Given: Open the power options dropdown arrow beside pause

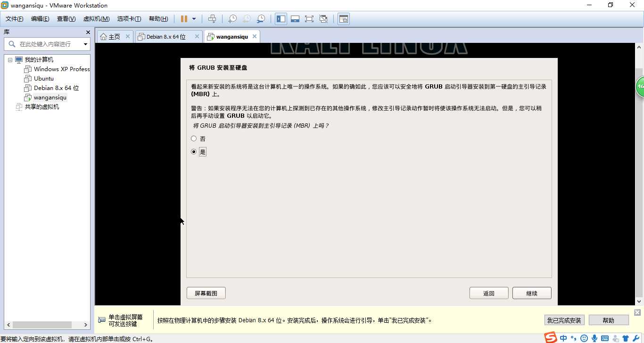Looking at the screenshot, I should (x=194, y=19).
